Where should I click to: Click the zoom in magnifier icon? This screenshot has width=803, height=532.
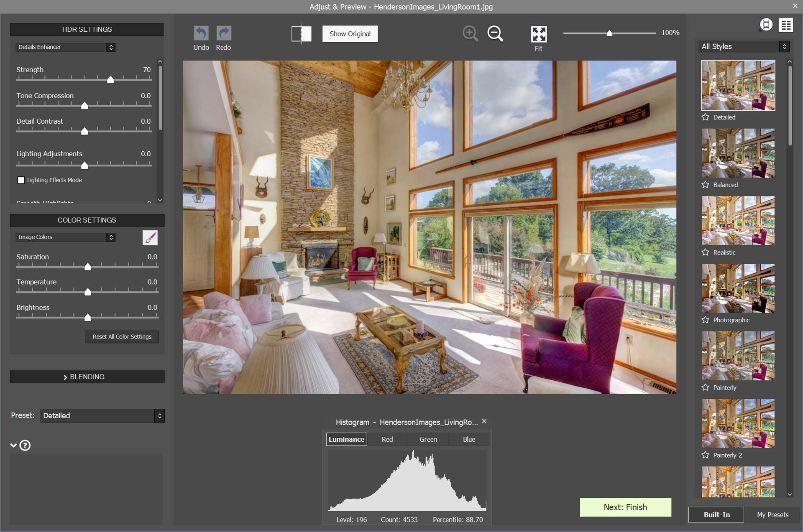tap(470, 33)
